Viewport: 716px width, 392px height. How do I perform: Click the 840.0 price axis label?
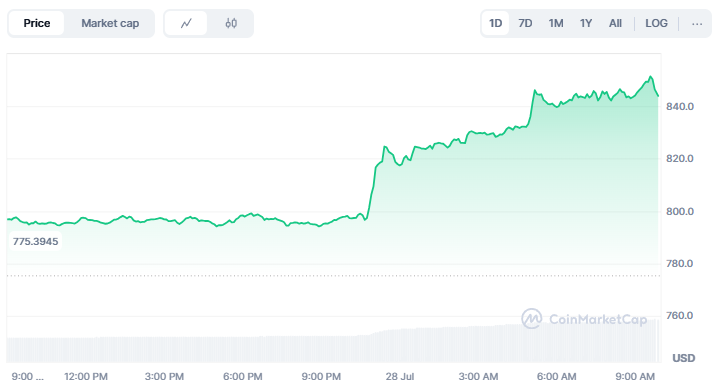click(679, 106)
